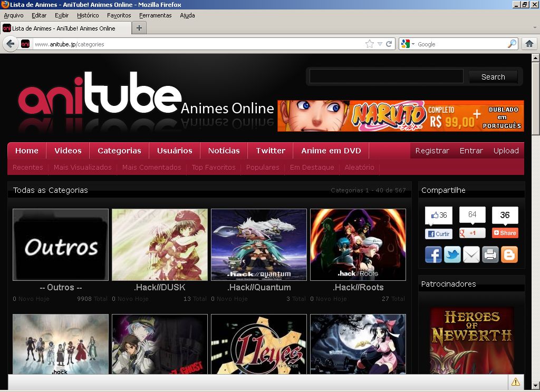Click the Facebook share icon

tap(433, 254)
